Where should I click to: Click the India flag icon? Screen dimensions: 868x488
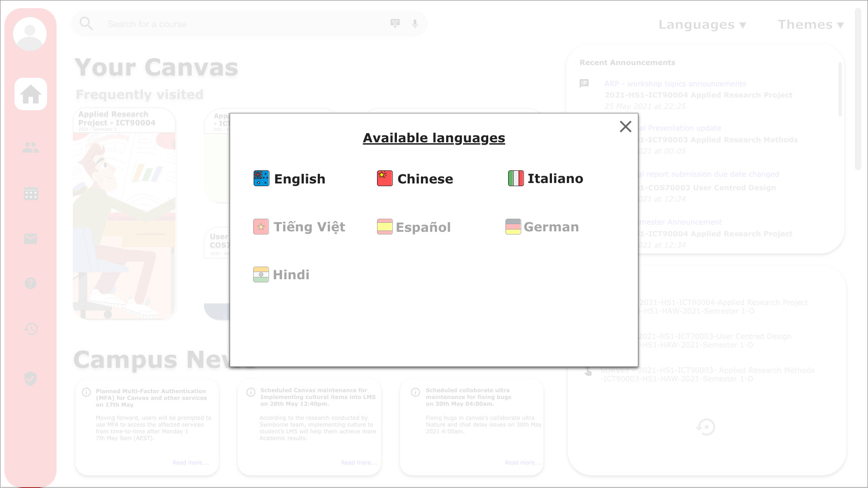point(261,275)
